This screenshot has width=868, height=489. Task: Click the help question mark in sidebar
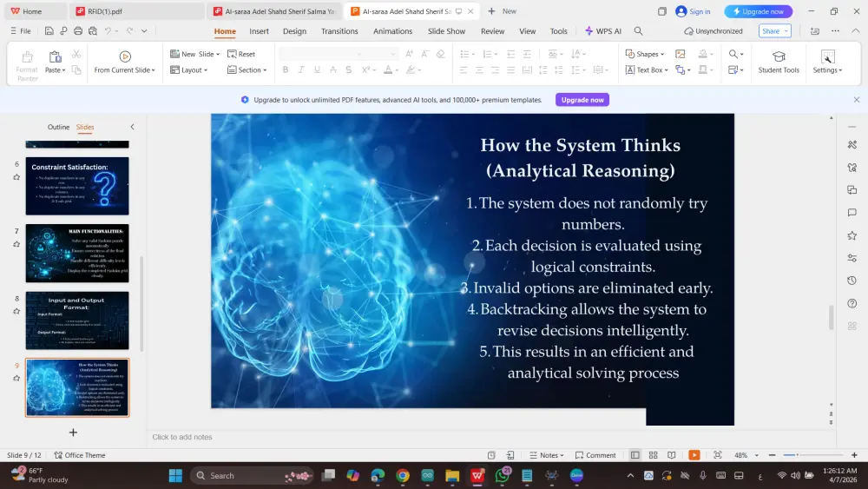click(852, 303)
